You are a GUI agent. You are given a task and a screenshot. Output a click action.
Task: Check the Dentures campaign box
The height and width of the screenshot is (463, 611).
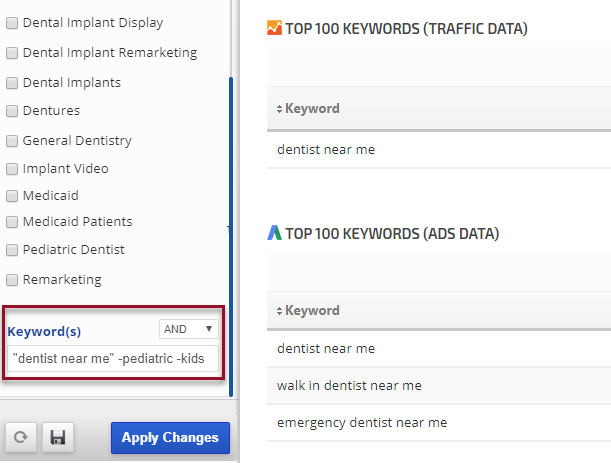[12, 111]
